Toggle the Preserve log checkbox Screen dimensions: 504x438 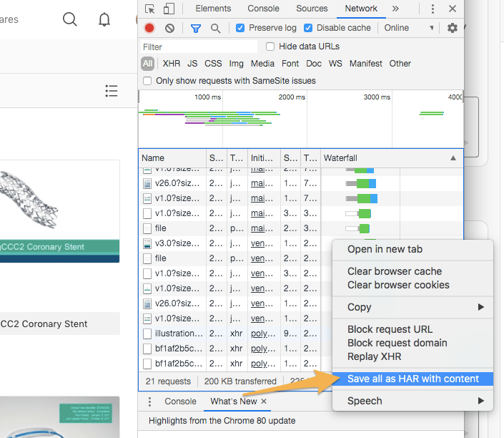(x=239, y=28)
